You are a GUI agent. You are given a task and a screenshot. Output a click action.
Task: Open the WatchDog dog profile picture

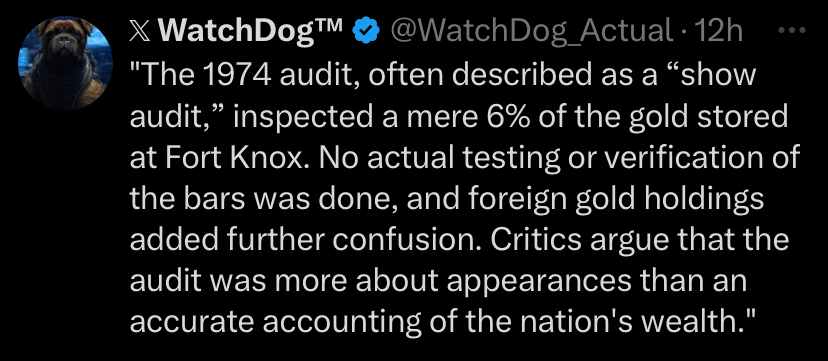pyautogui.click(x=65, y=63)
